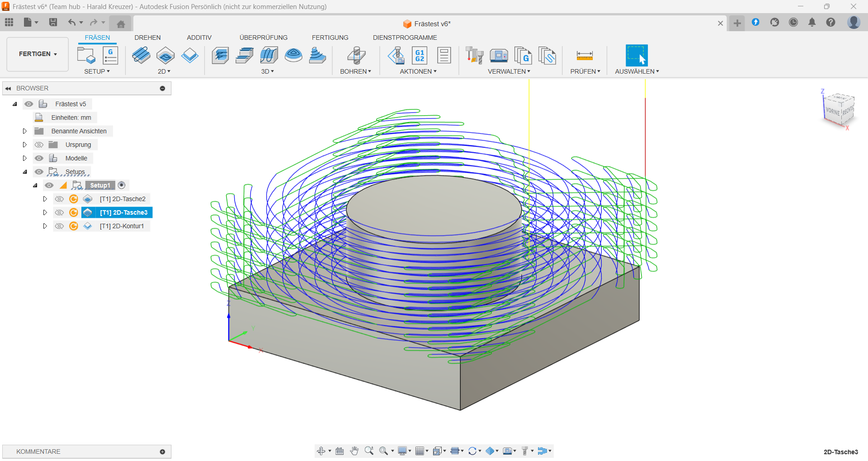Open the AUSWÄHLEN panel menu

(x=637, y=71)
